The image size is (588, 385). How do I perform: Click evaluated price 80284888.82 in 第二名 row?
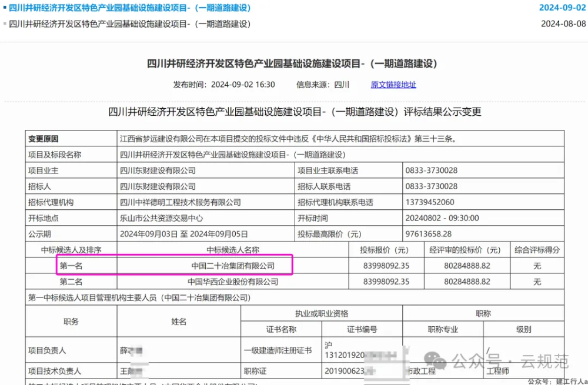coord(467,282)
